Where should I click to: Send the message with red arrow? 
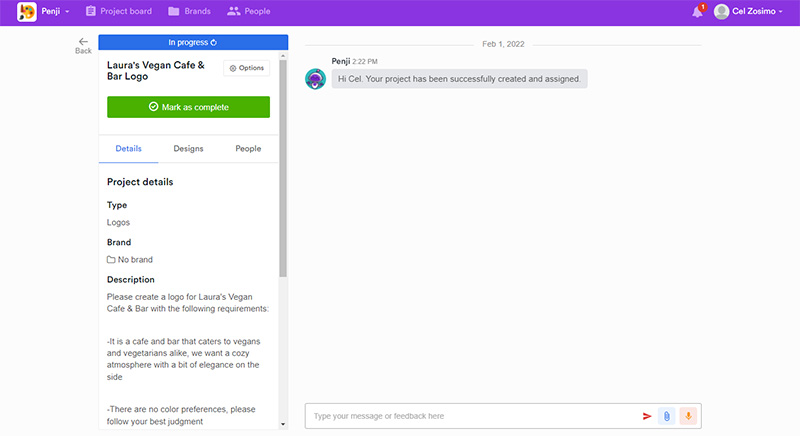pos(647,416)
